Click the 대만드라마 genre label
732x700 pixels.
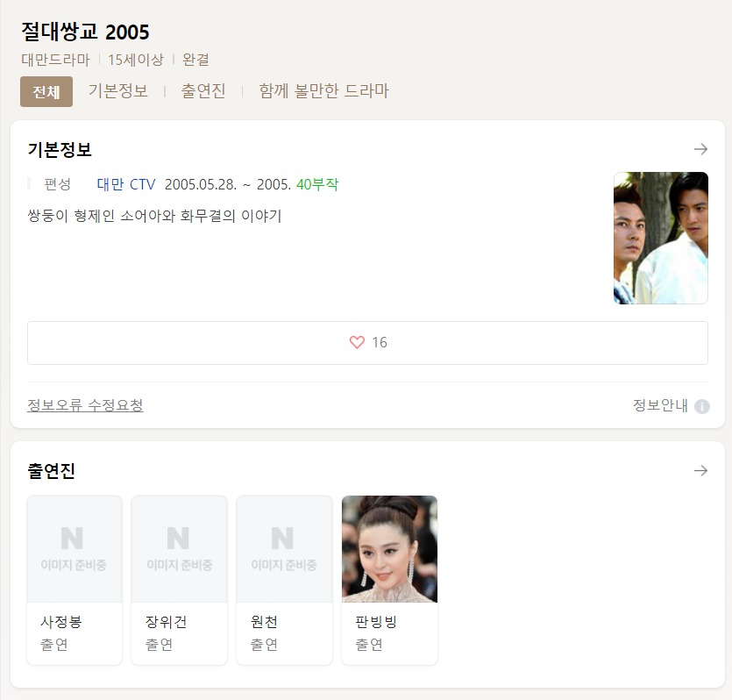[x=55, y=60]
